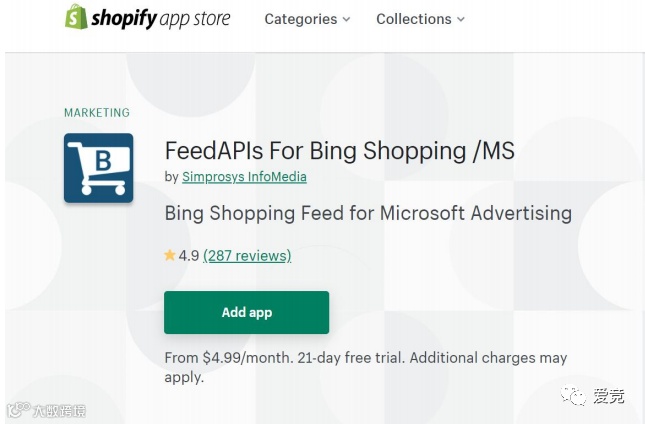Click the 'shopify app store' wordmark

coord(160,19)
